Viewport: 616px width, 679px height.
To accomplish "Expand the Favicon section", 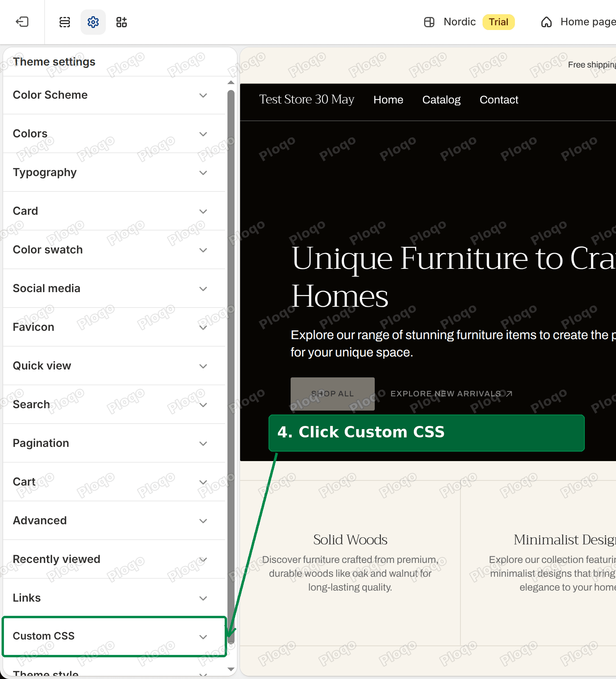I will [x=114, y=327].
